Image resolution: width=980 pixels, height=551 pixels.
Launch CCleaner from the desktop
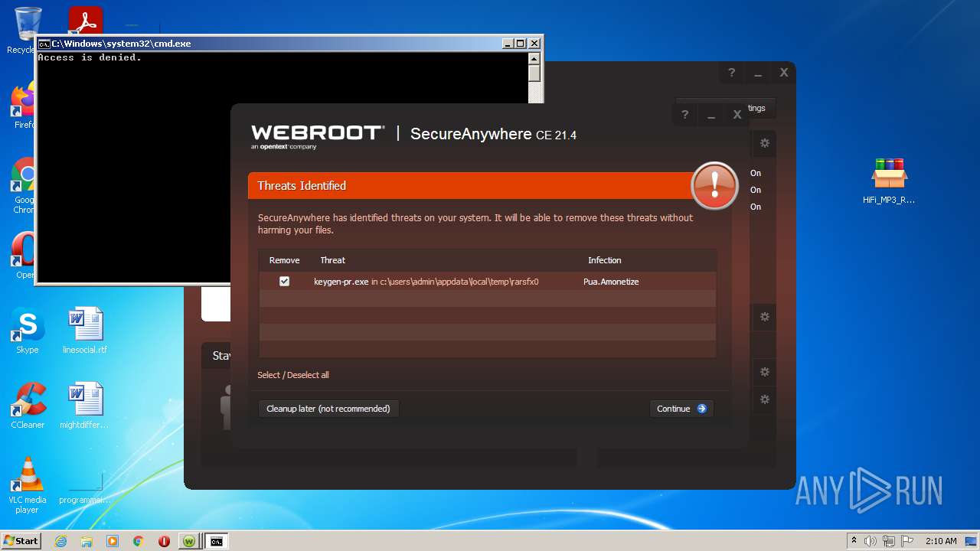[x=28, y=406]
